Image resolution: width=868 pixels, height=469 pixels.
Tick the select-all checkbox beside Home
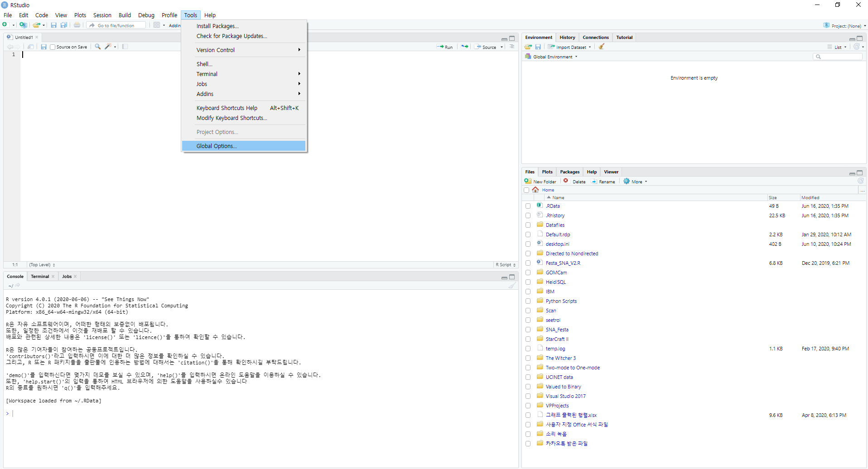pyautogui.click(x=526, y=190)
